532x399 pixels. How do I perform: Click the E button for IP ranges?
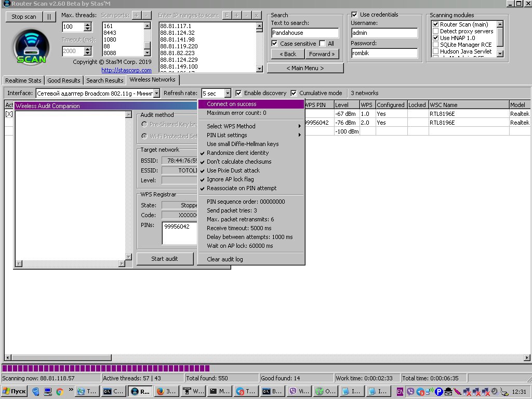[227, 15]
